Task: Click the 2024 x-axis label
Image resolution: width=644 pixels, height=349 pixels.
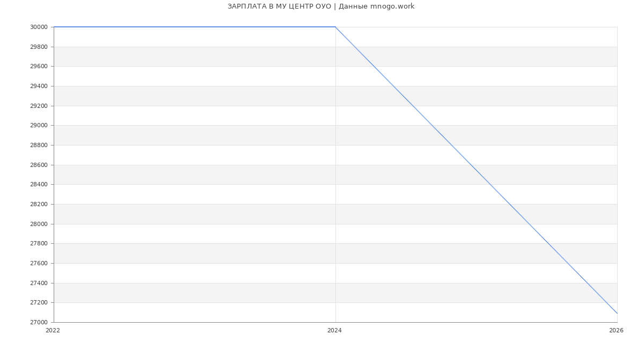Action: click(334, 331)
